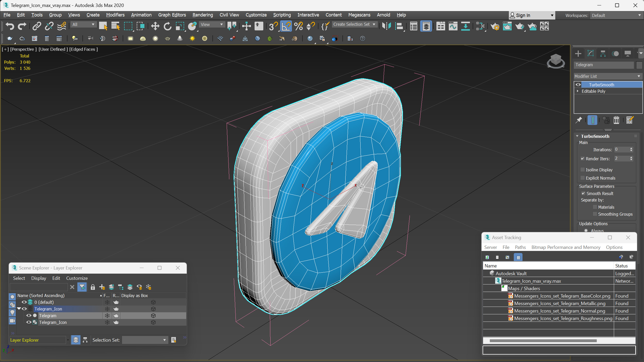The height and width of the screenshot is (362, 644).
Task: Collapse the TurboSmooth rollout
Action: [577, 136]
